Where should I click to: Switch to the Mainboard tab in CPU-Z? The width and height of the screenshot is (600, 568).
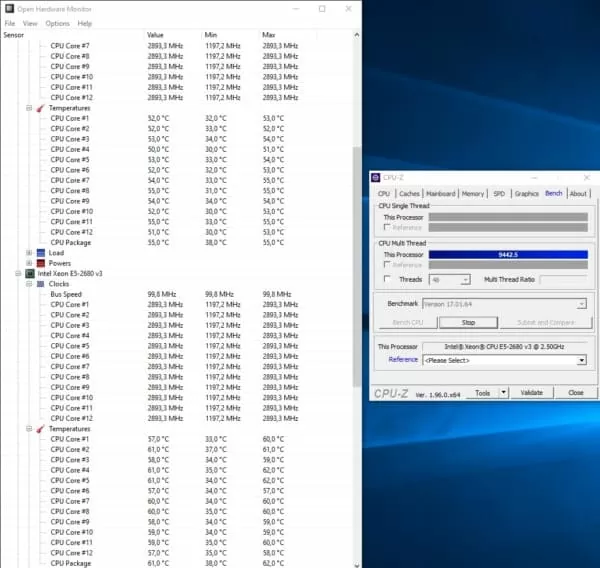tap(441, 194)
